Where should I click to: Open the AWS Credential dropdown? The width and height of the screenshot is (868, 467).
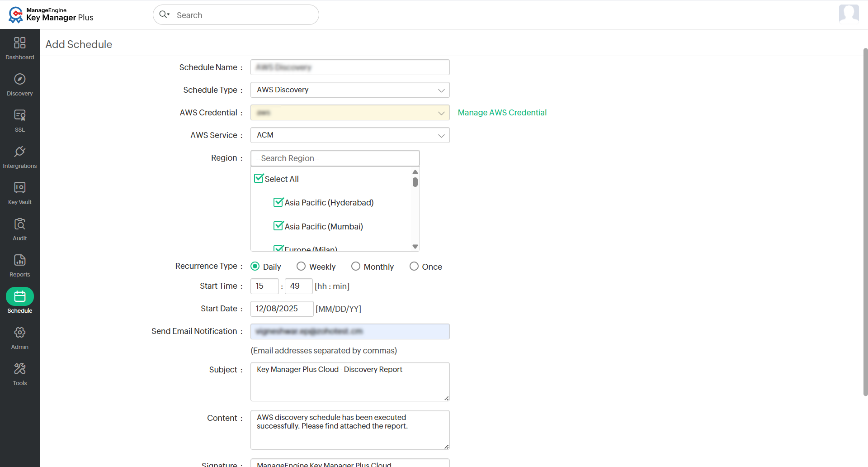[350, 112]
